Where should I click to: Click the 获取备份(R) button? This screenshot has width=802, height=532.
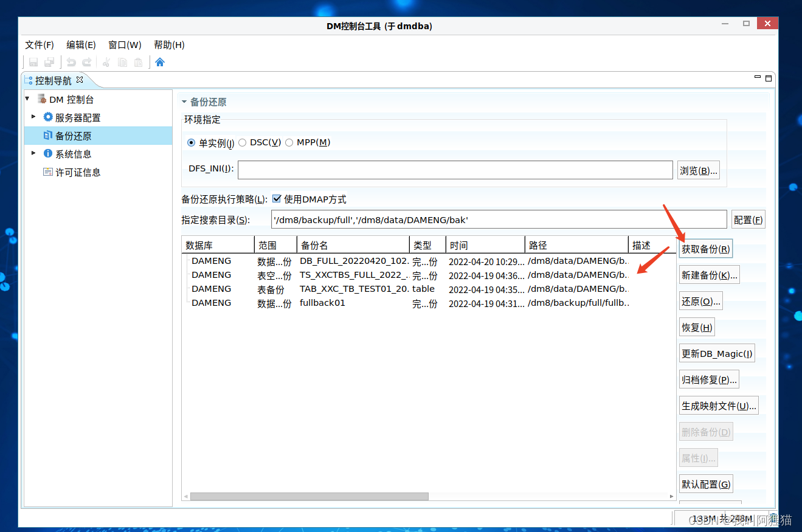click(x=705, y=249)
